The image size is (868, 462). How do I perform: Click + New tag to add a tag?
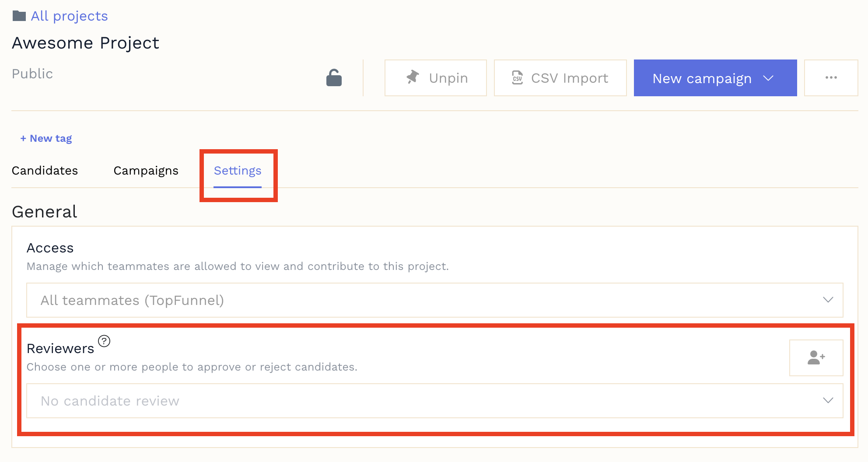click(x=45, y=138)
